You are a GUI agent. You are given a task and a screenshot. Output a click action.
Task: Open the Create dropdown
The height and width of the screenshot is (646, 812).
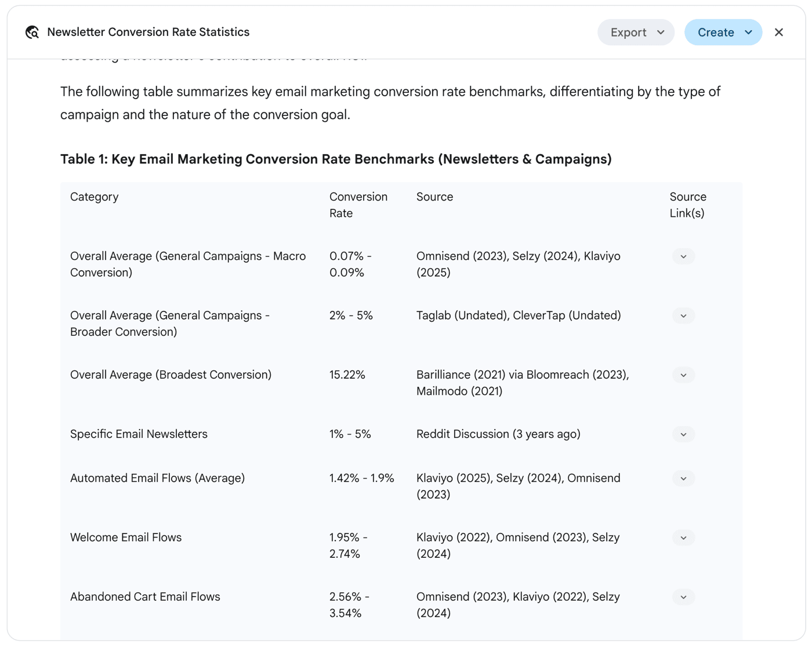723,32
